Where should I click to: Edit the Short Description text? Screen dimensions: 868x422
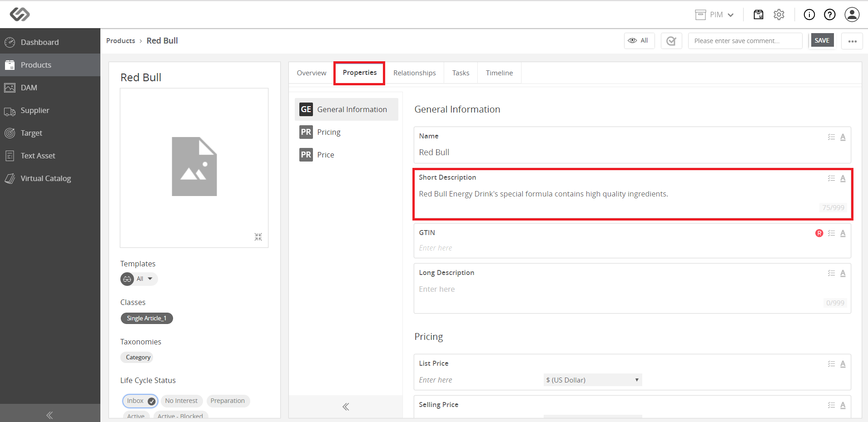point(543,194)
